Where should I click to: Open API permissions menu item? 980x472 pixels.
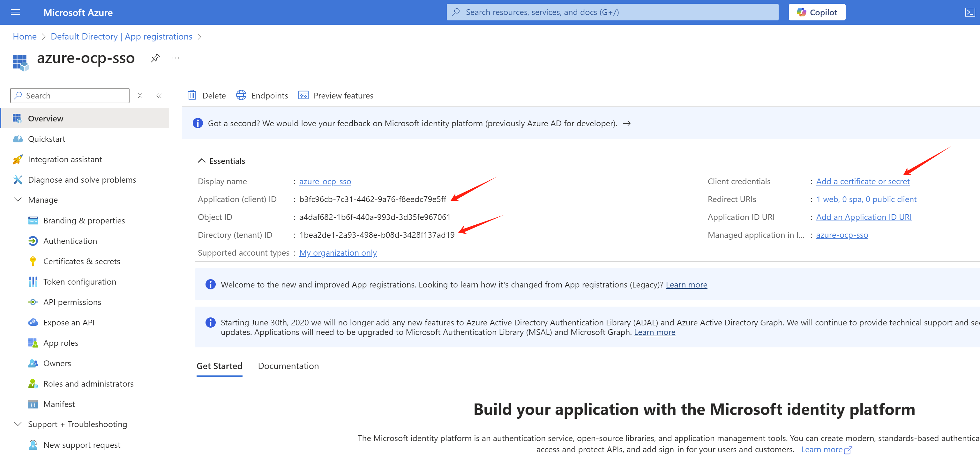click(x=72, y=302)
